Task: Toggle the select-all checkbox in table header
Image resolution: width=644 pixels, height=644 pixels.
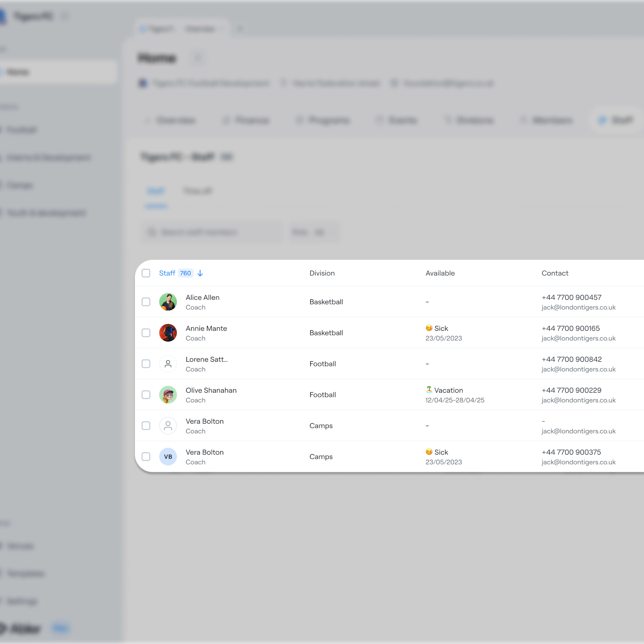Action: coord(146,273)
